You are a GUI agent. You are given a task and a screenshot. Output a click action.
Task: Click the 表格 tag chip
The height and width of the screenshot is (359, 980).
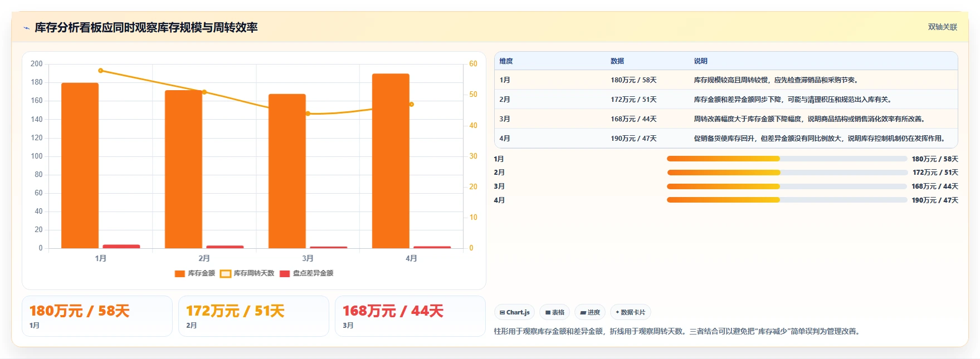tap(554, 312)
